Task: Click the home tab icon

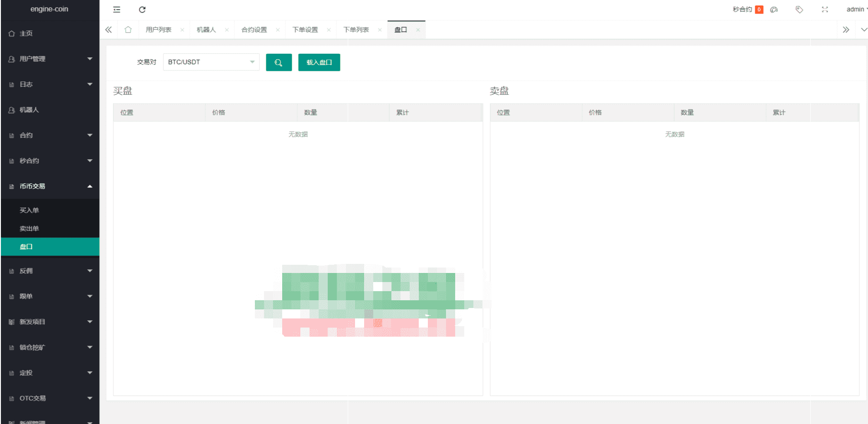Action: [x=128, y=30]
